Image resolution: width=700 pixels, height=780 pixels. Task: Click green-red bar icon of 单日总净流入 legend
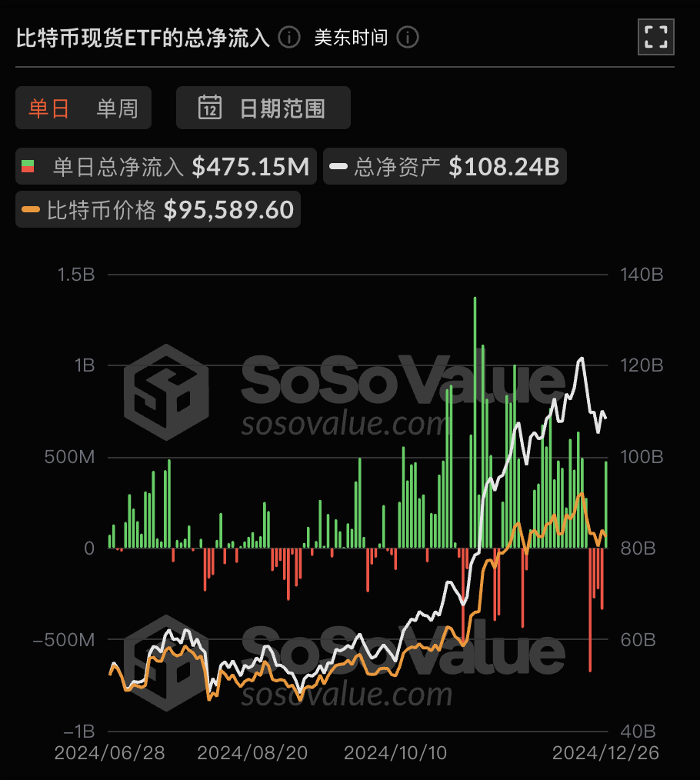pos(28,166)
